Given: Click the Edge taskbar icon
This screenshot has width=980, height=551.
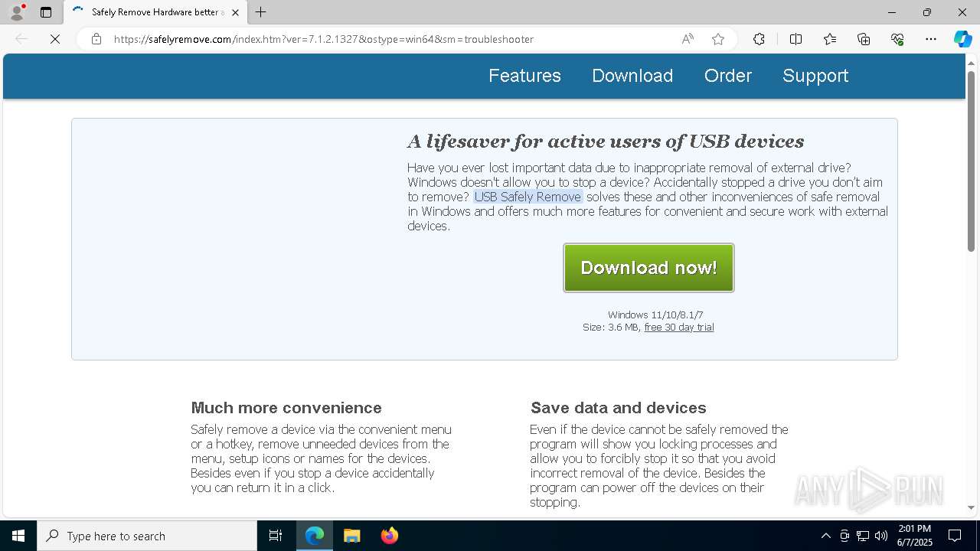Looking at the screenshot, I should point(315,536).
